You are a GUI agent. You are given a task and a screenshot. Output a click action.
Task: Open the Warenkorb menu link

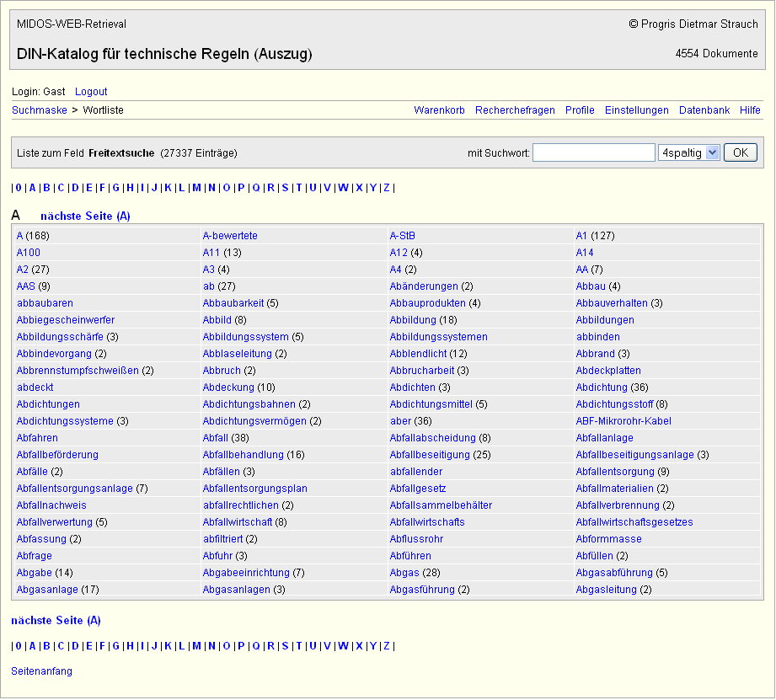click(439, 110)
